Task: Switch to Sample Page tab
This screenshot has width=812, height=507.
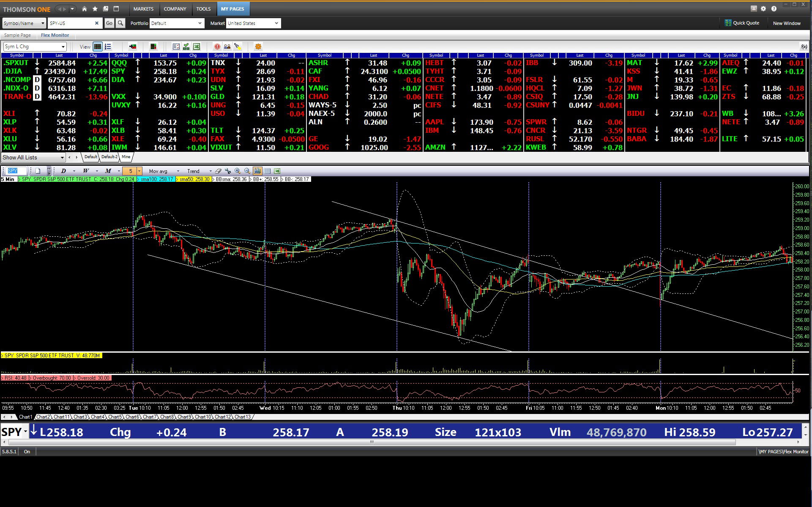Action: pyautogui.click(x=17, y=35)
